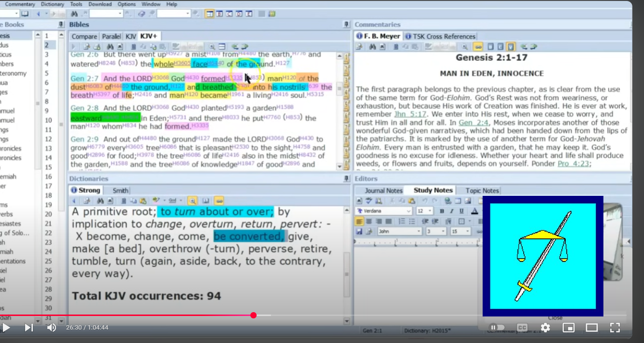Image resolution: width=644 pixels, height=343 pixels.
Task: Toggle the highlighted link icon in Dictionaries toolbar
Action: point(219,201)
